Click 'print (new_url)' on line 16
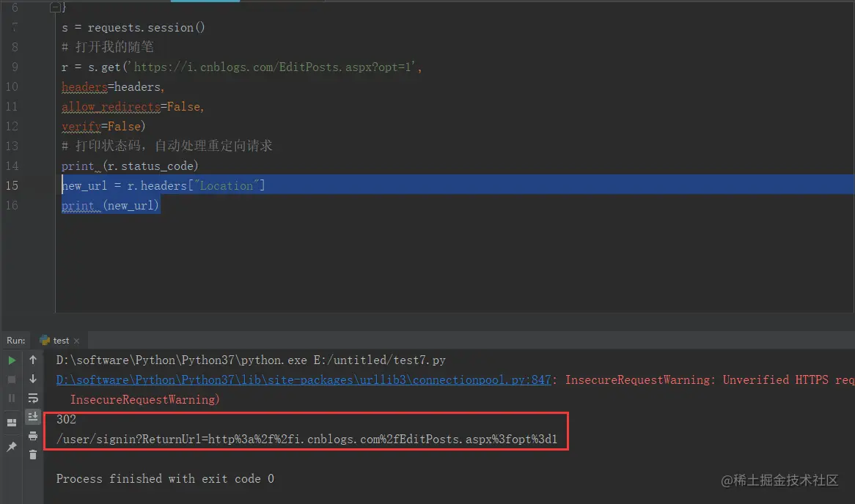 coord(110,205)
